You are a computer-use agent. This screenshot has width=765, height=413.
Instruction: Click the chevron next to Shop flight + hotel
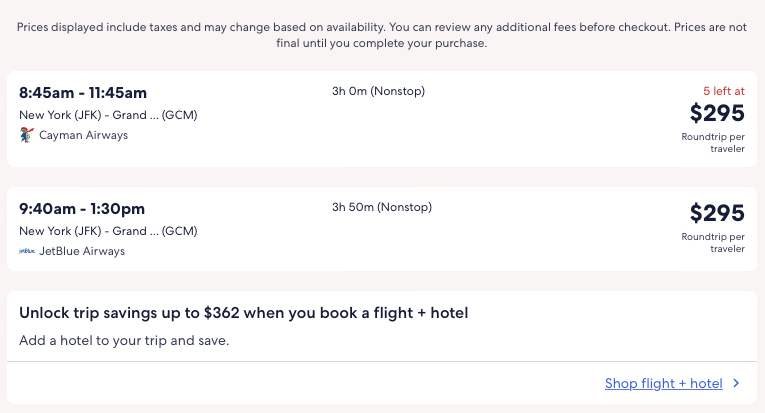pyautogui.click(x=736, y=383)
